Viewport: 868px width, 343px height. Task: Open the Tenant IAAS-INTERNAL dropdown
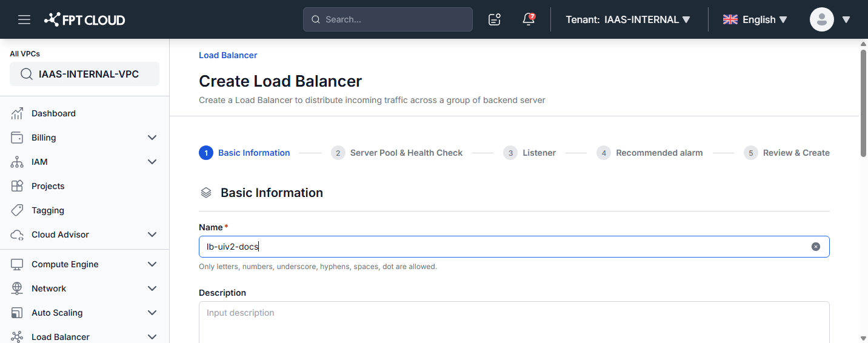629,19
